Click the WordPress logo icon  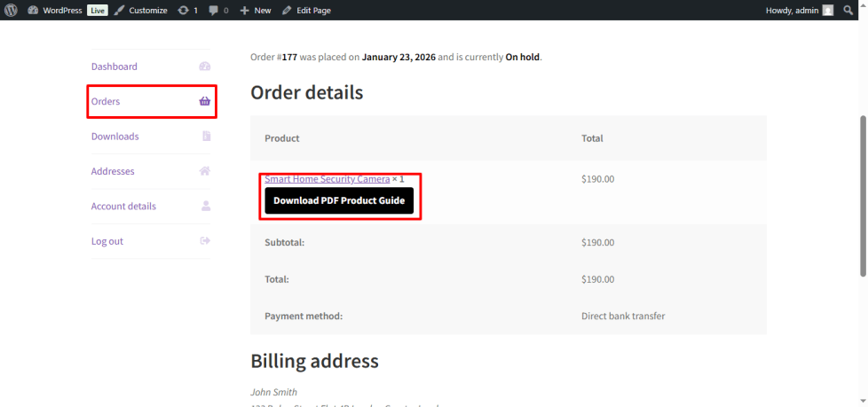click(12, 10)
